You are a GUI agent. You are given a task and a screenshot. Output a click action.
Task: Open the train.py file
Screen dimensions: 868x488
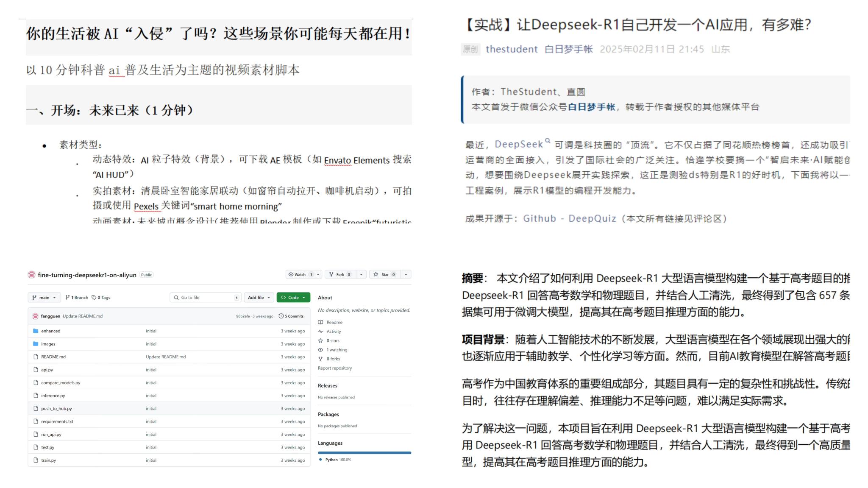pos(48,460)
